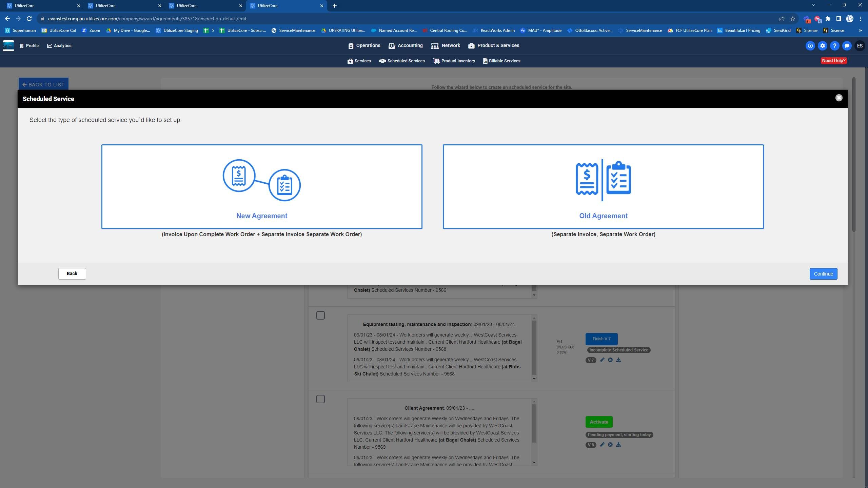Open the help question mark icon

tap(834, 46)
